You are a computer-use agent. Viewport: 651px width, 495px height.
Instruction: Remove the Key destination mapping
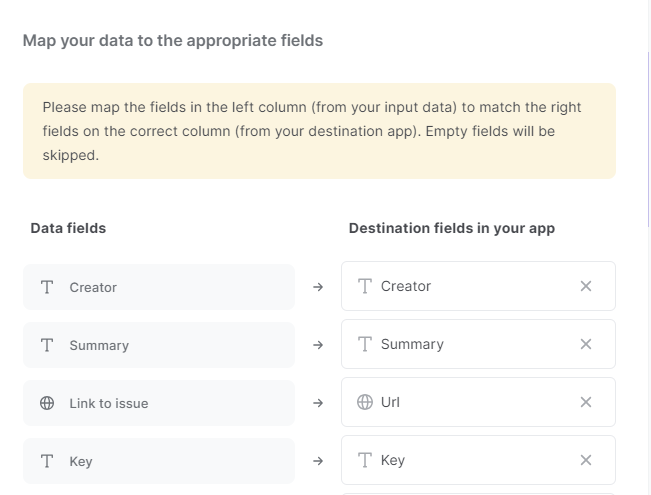click(585, 460)
